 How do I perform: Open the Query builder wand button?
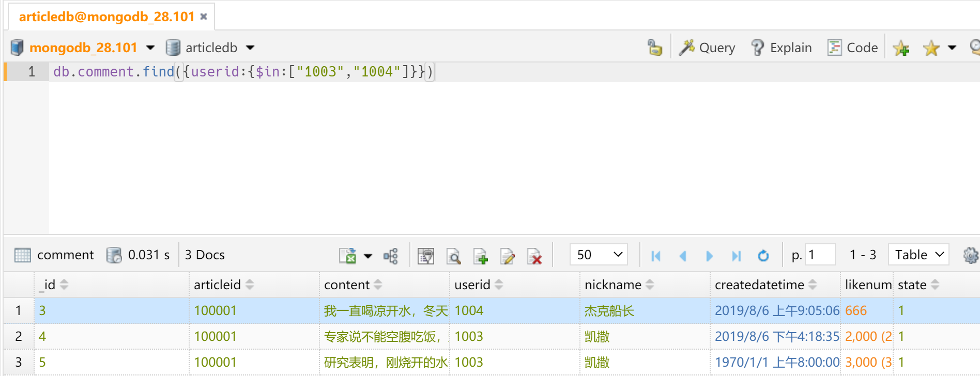(707, 48)
